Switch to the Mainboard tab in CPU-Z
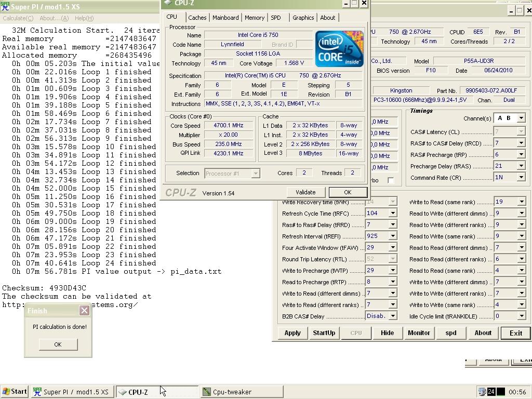532x399 pixels. point(225,18)
